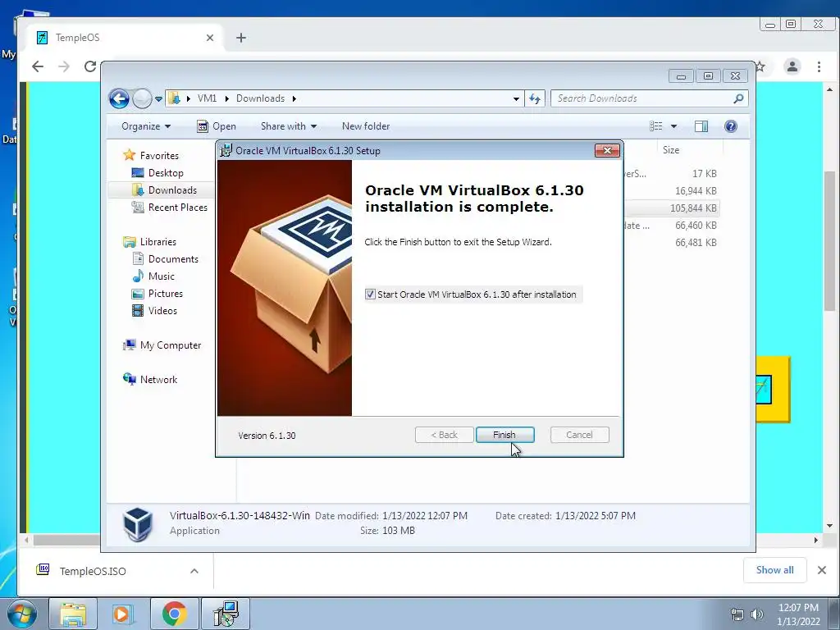Click Chrome back arrow
Viewport: 840px width, 630px height.
click(x=38, y=66)
